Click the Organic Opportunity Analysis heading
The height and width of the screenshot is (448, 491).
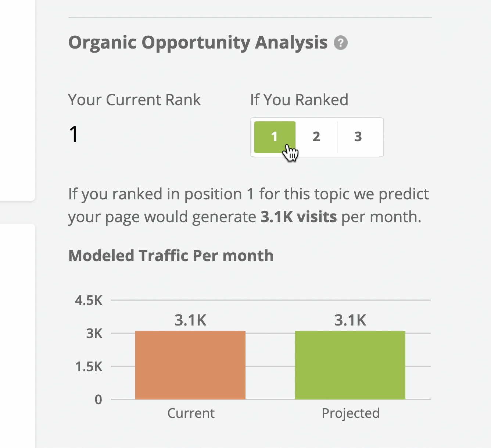click(198, 43)
